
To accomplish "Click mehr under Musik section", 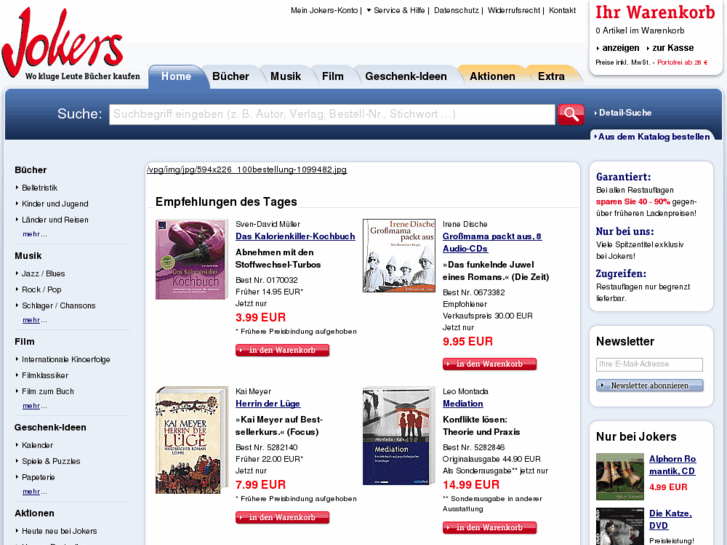I will click(x=34, y=320).
